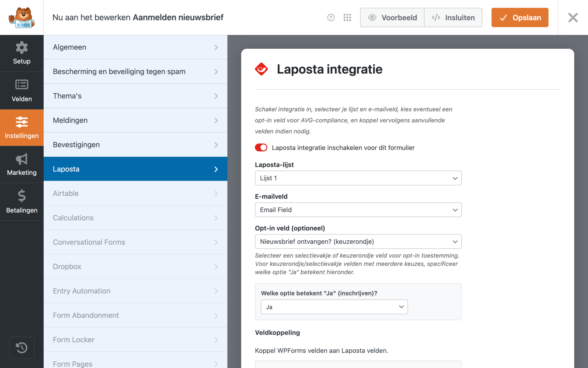This screenshot has height=368, width=588.
Task: Expand the Algemeen chevron
Action: click(x=216, y=47)
